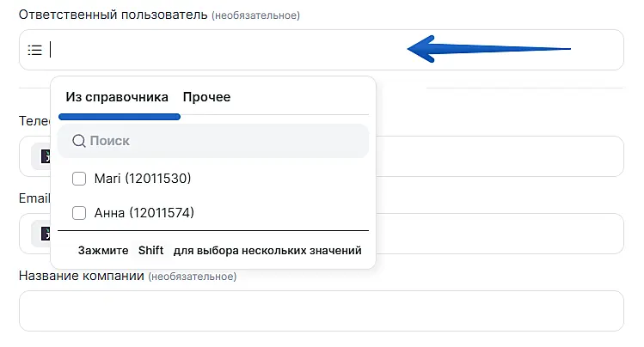Click into the Email input field
Viewport: 644px width, 347px height.
click(x=499, y=233)
